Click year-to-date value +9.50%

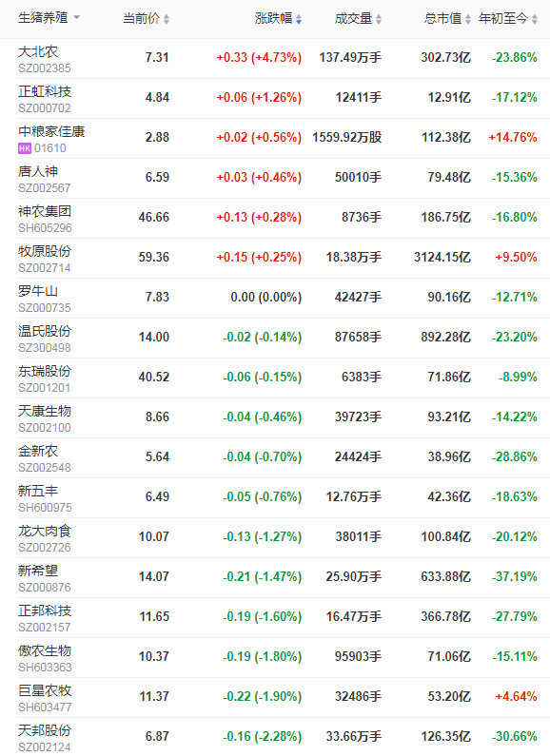pyautogui.click(x=517, y=258)
